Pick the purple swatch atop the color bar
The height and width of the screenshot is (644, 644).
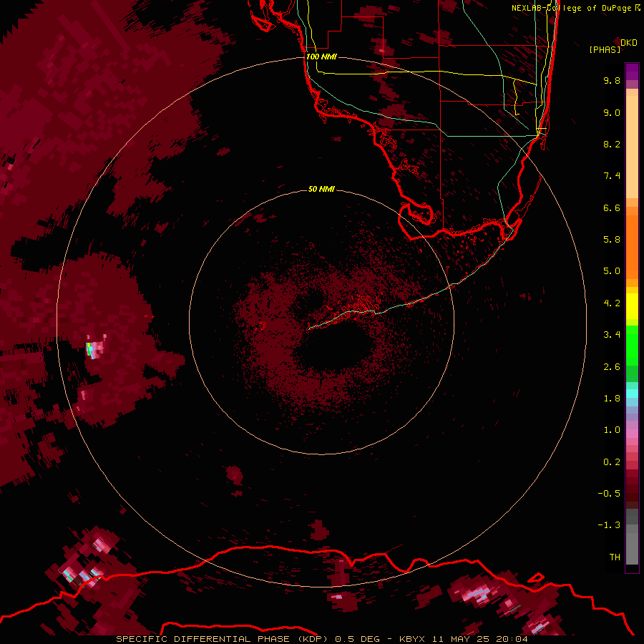(x=632, y=72)
